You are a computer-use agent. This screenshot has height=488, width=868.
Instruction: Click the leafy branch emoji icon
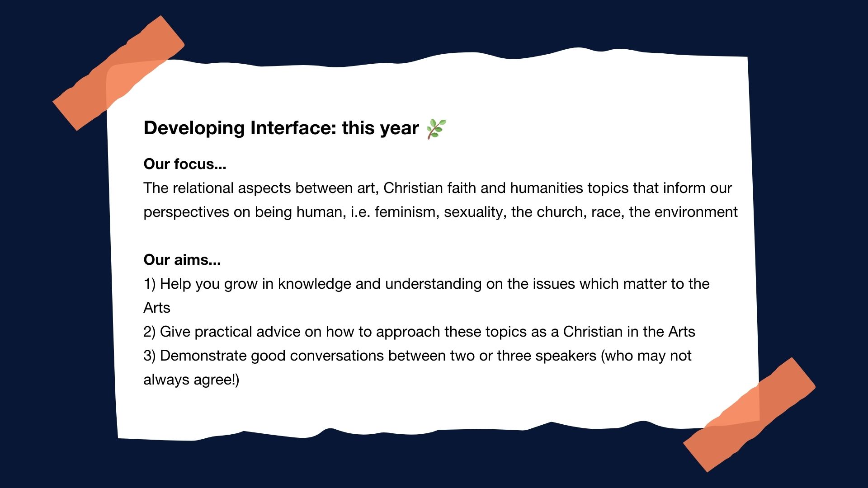pos(436,129)
